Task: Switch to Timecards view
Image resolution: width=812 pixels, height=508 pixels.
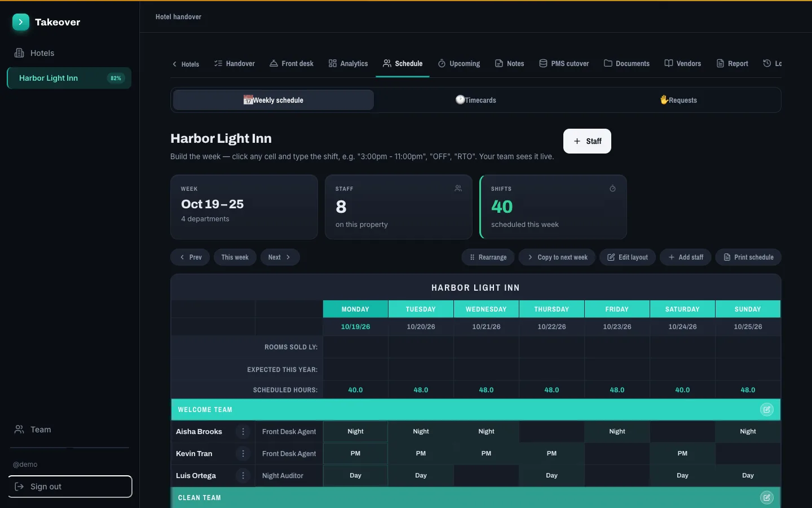Action: [x=476, y=100]
